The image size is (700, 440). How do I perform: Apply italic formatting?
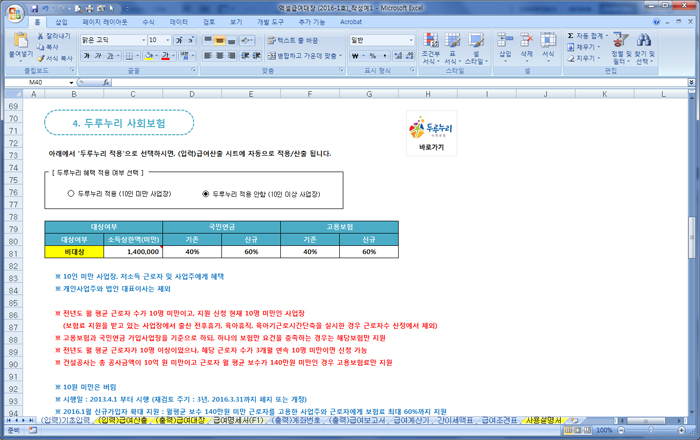click(98, 56)
